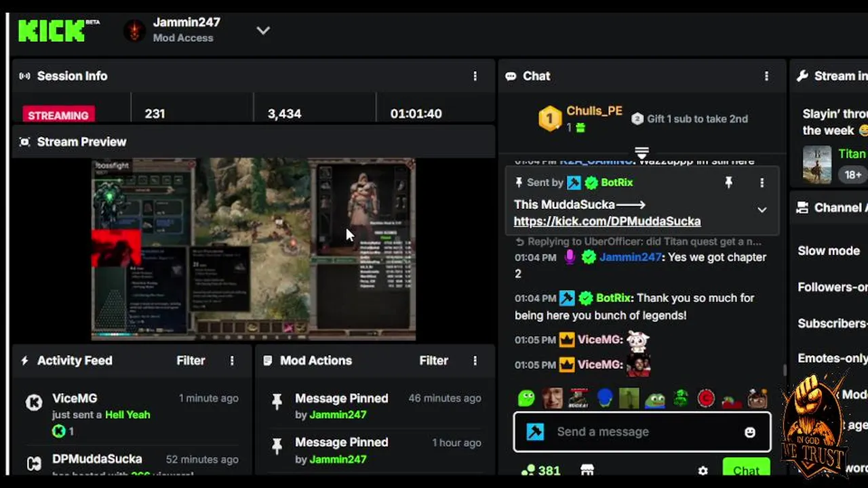The image size is (868, 488).
Task: Open chat settings gear
Action: tap(703, 470)
